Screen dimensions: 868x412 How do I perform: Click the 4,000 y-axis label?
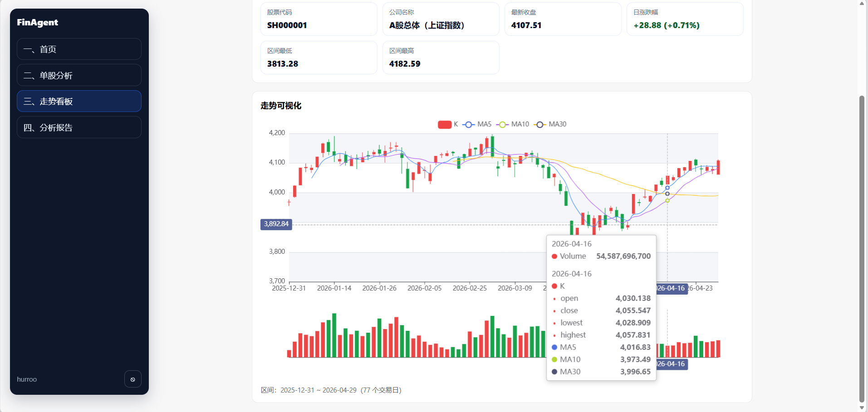277,192
